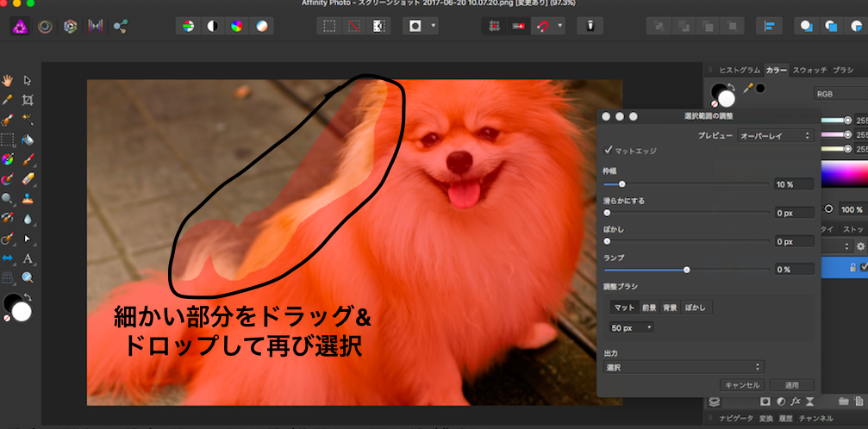Viewport: 868px width, 429px height.
Task: Click the 適用 apply button
Action: point(791,385)
